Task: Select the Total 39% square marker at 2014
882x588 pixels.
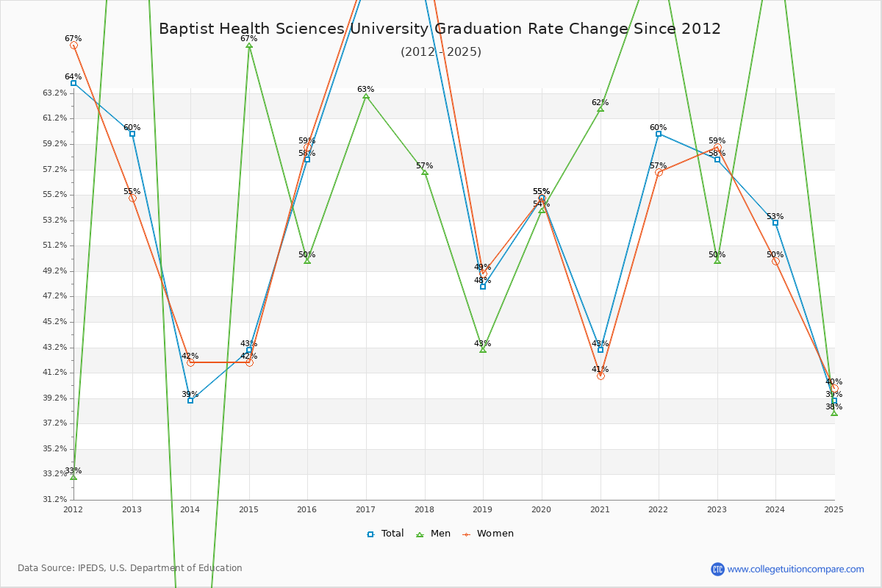Action: click(x=190, y=401)
